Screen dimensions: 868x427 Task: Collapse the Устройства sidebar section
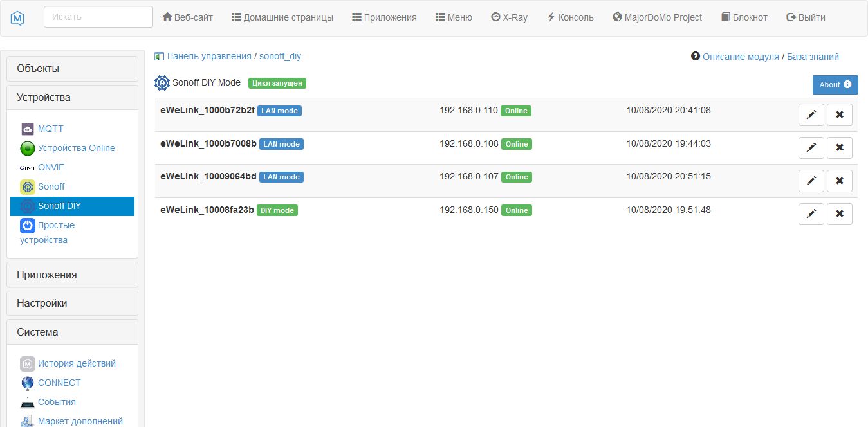pos(72,98)
